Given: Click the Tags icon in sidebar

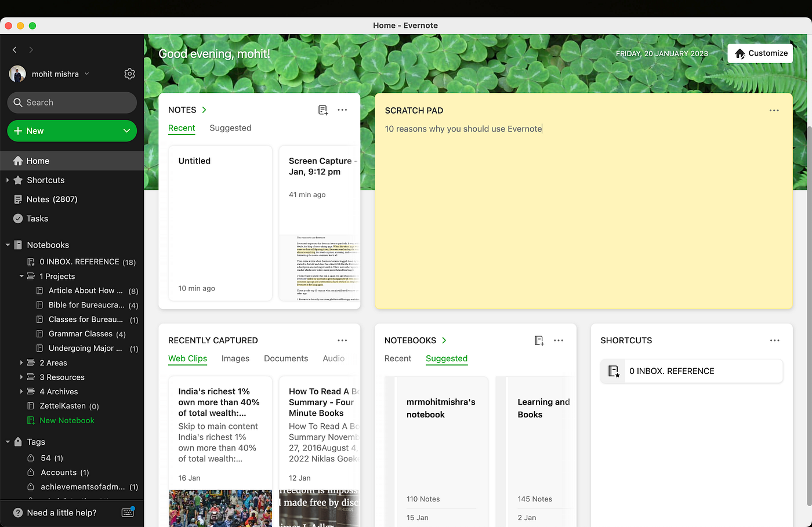Looking at the screenshot, I should pos(18,442).
